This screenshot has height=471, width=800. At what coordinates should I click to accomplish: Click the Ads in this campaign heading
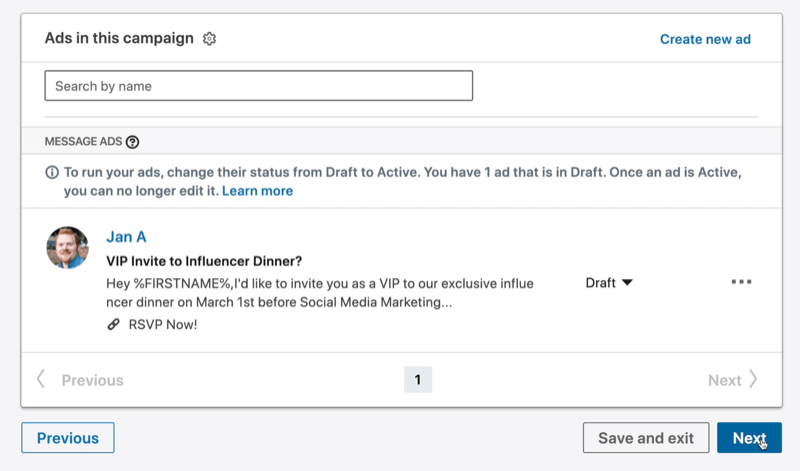point(119,38)
